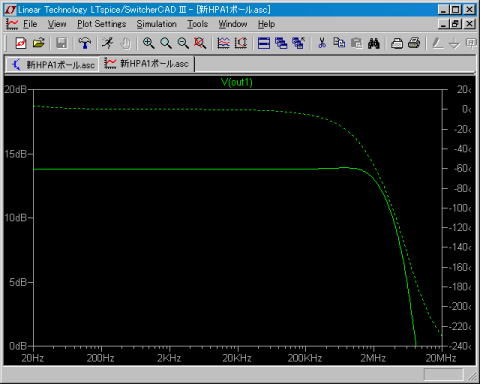Click the 0dB label on the left axis

click(18, 346)
